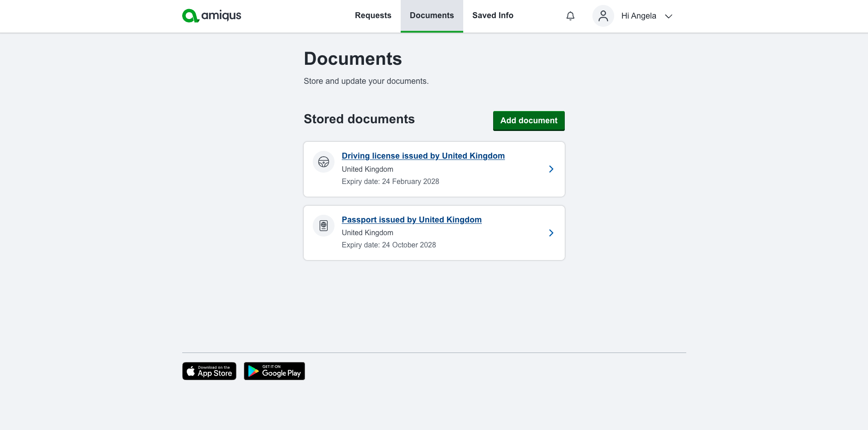Open Passport issued by United Kingdom link

(412, 220)
